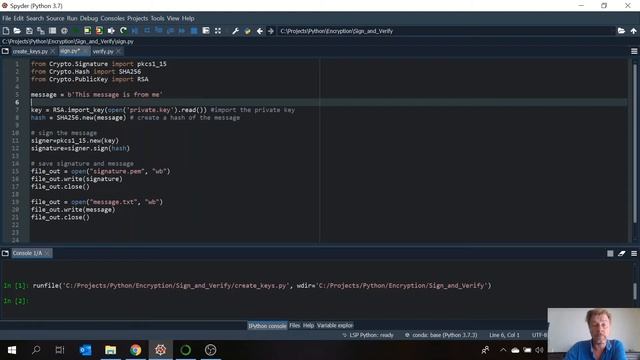Open the Edit menu
The image size is (640, 360).
pos(18,18)
